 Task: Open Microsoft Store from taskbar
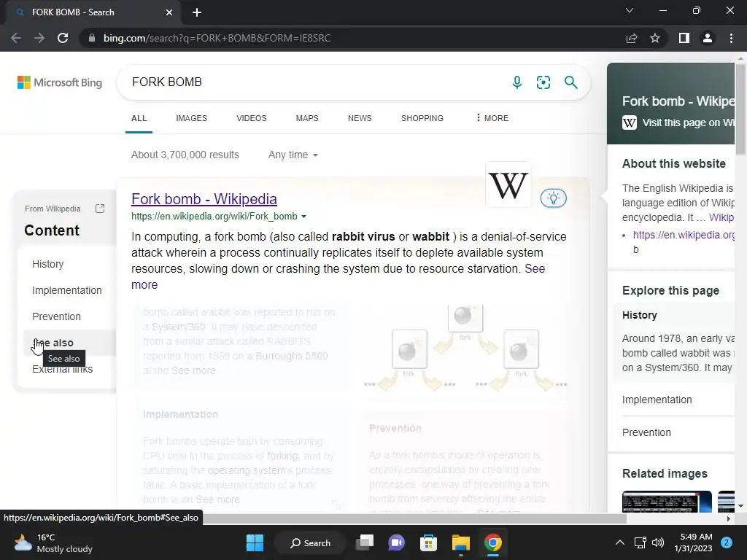click(x=428, y=542)
